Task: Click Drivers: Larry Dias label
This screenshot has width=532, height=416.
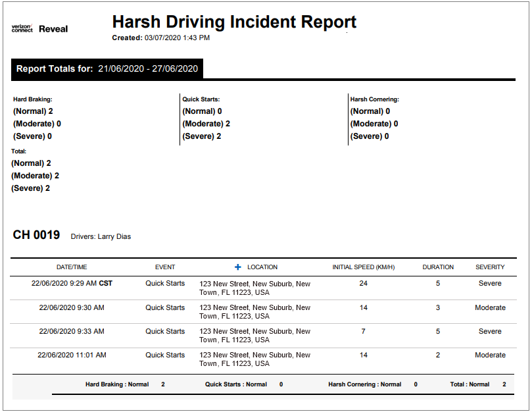Action: tap(101, 237)
